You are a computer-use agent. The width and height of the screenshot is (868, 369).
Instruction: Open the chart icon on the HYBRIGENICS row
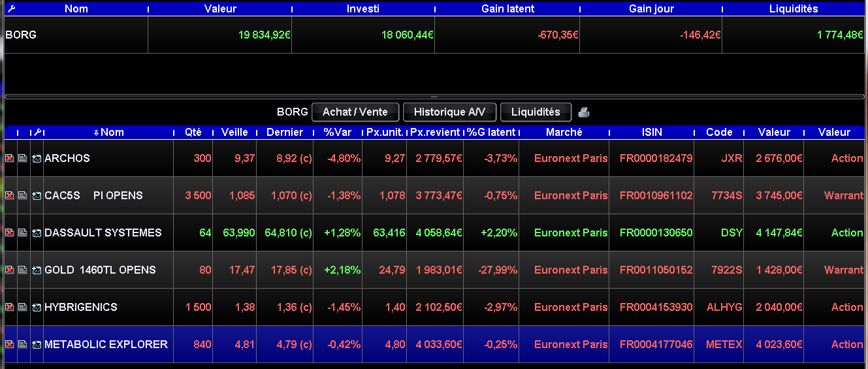(x=37, y=307)
